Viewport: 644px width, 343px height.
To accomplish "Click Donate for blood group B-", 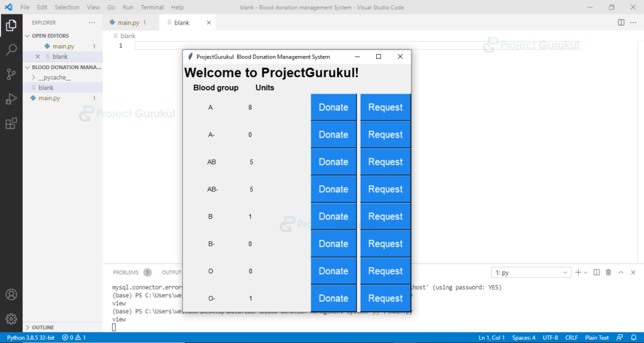I will coord(333,244).
